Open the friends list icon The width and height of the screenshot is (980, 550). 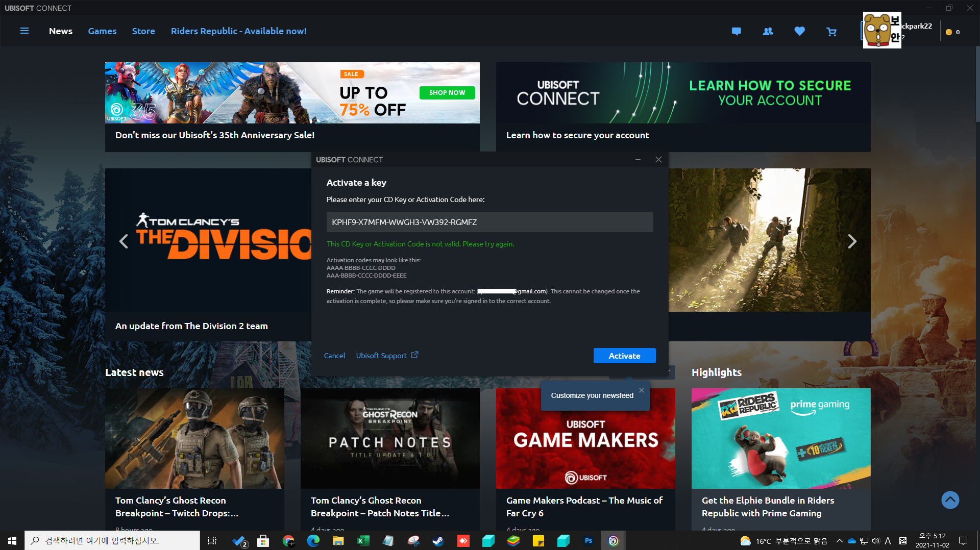click(768, 31)
